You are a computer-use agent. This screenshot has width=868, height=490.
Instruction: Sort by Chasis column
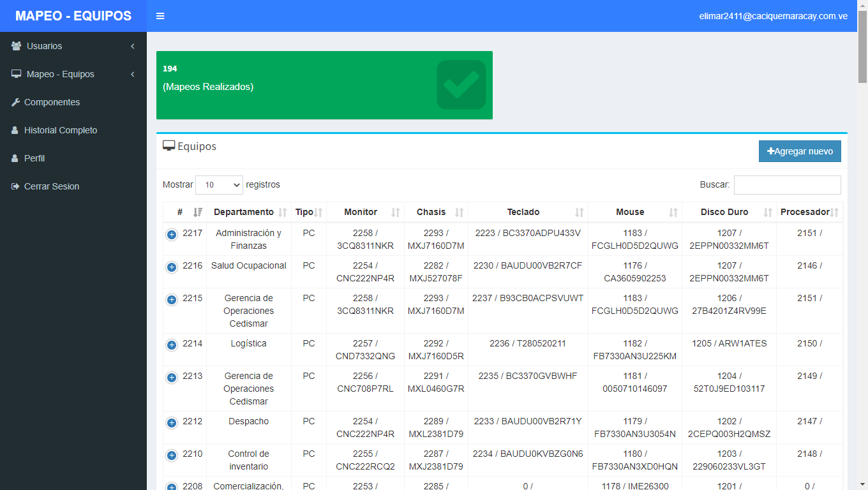(436, 212)
